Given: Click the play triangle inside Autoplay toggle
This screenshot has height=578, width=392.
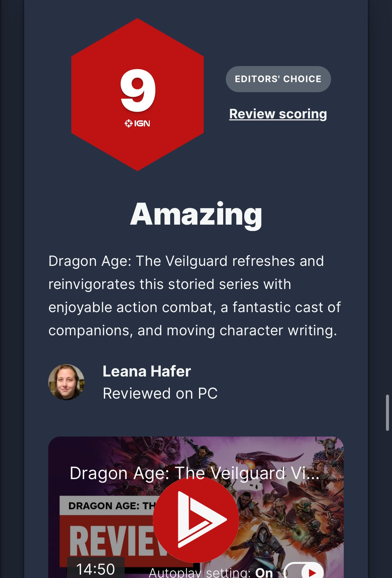Looking at the screenshot, I should tap(312, 573).
